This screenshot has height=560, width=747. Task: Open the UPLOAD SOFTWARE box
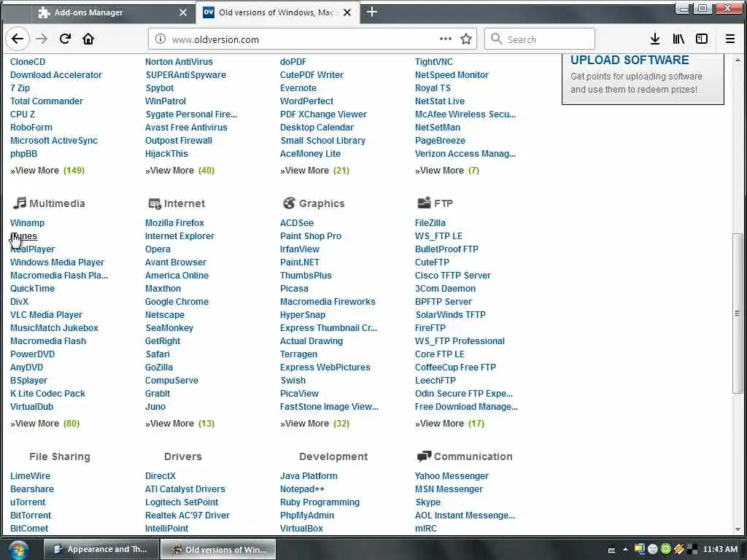pos(643,78)
